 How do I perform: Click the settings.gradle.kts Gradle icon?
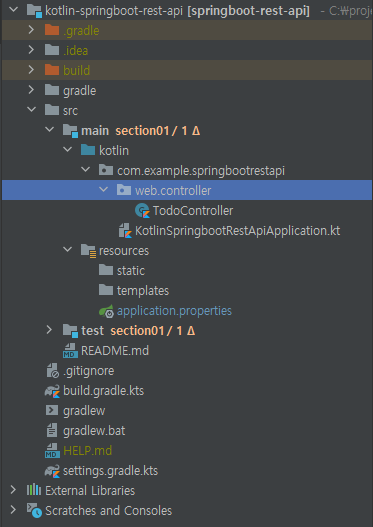(x=52, y=471)
